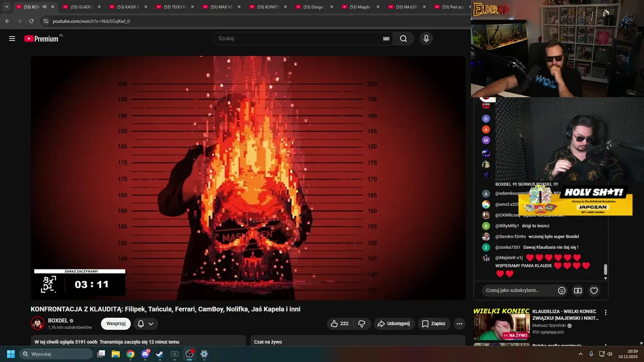644x362 pixels.
Task: Dislike the video with thumbs down
Action: click(x=362, y=324)
